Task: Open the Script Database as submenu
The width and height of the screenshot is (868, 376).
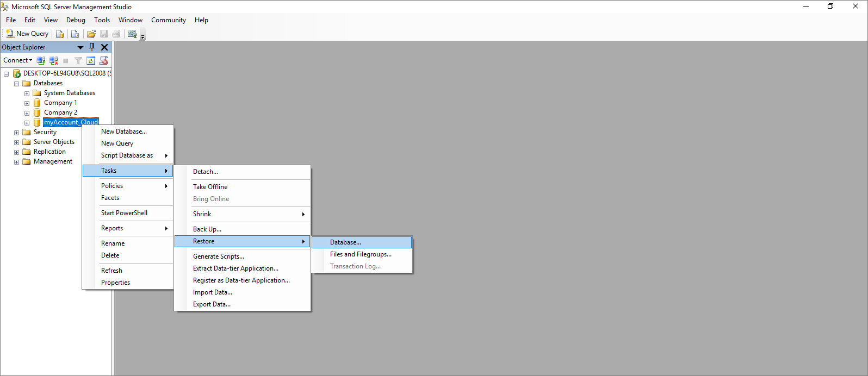Action: (x=128, y=155)
